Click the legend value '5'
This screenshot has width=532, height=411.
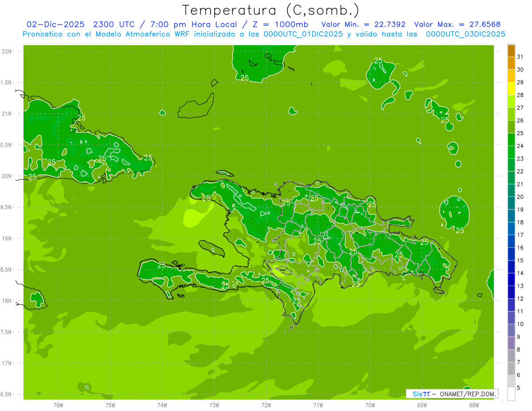(x=519, y=388)
